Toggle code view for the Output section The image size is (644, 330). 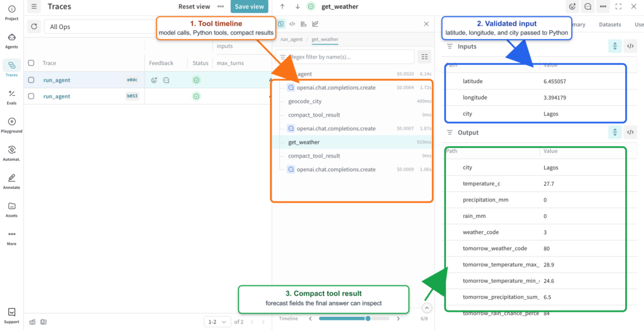(630, 132)
